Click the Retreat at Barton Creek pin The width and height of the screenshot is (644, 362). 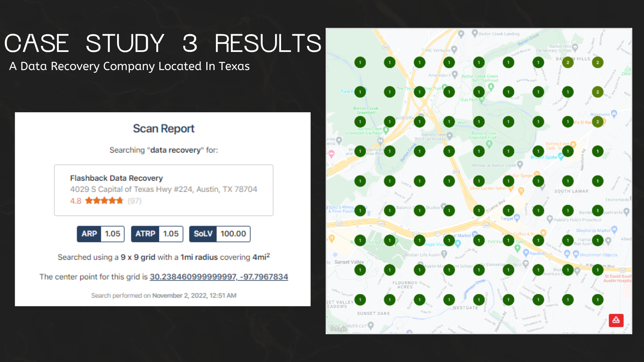click(520, 164)
